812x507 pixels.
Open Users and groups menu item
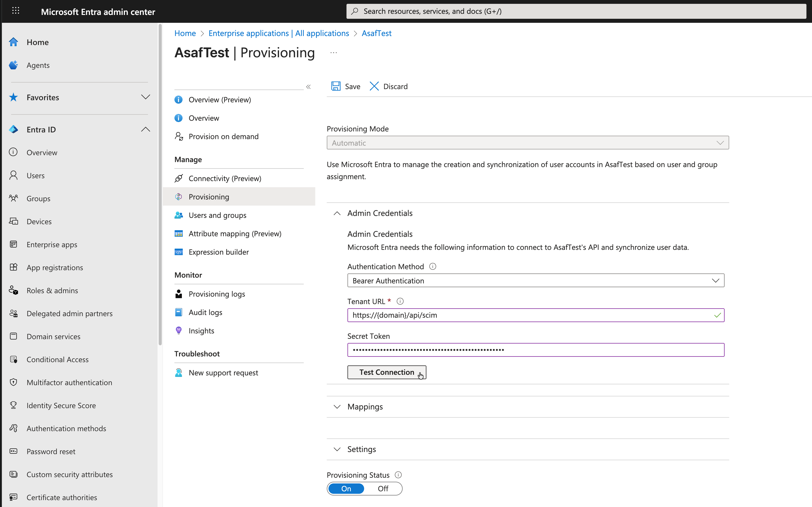(217, 215)
